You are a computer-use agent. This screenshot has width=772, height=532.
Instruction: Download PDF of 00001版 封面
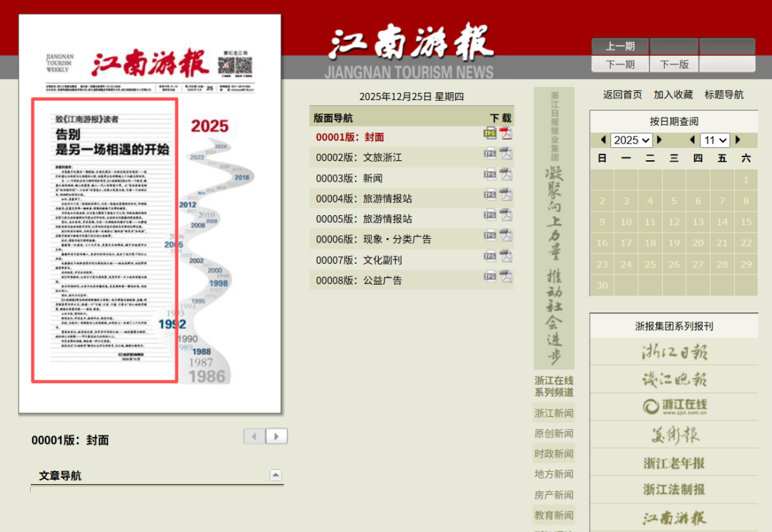click(x=506, y=133)
